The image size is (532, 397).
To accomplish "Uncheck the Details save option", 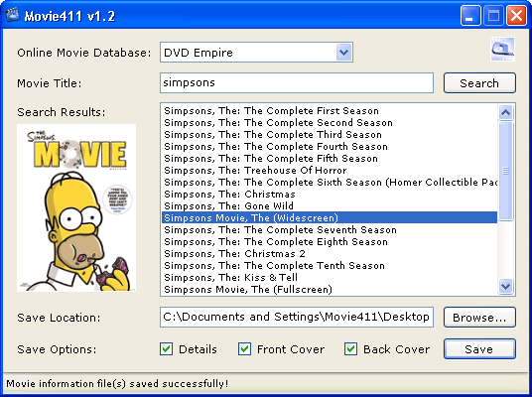I will tap(167, 348).
